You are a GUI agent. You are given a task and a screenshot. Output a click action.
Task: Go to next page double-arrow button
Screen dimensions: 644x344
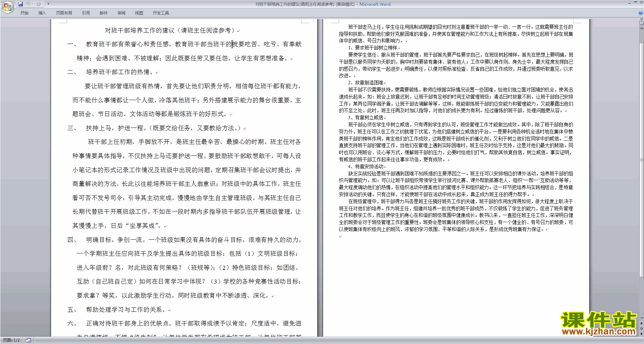tap(642, 334)
